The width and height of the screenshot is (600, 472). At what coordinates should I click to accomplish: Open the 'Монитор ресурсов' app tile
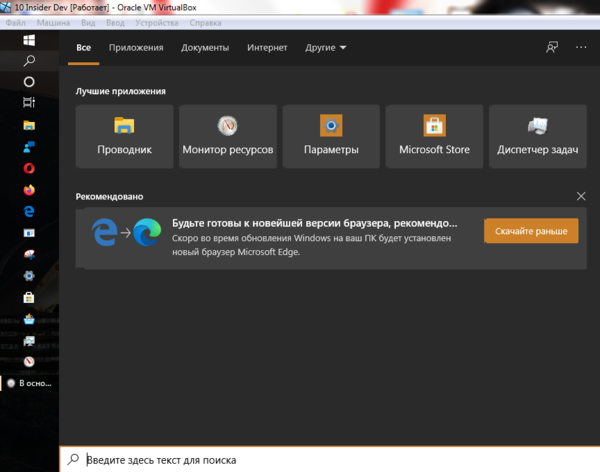point(228,136)
